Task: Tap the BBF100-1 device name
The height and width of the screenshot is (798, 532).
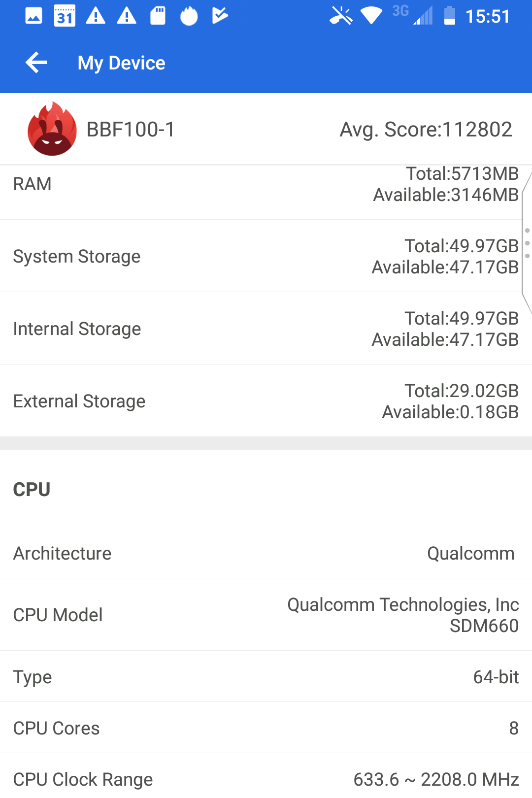Action: [131, 130]
